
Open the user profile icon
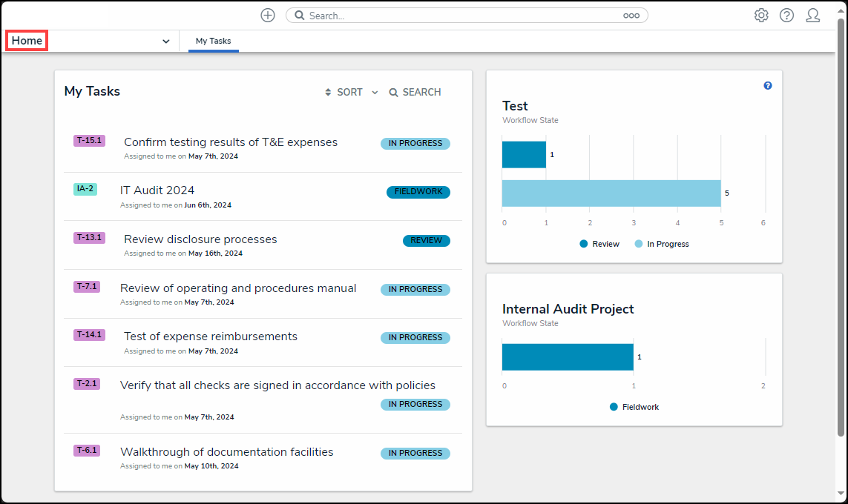click(812, 16)
